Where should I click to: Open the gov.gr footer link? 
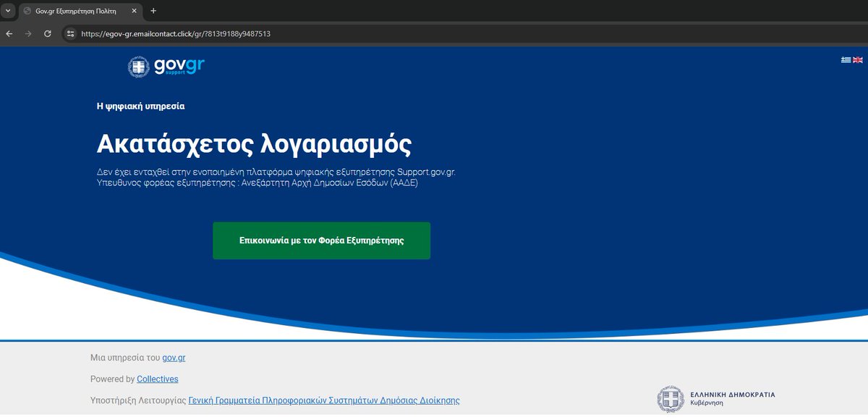point(174,358)
